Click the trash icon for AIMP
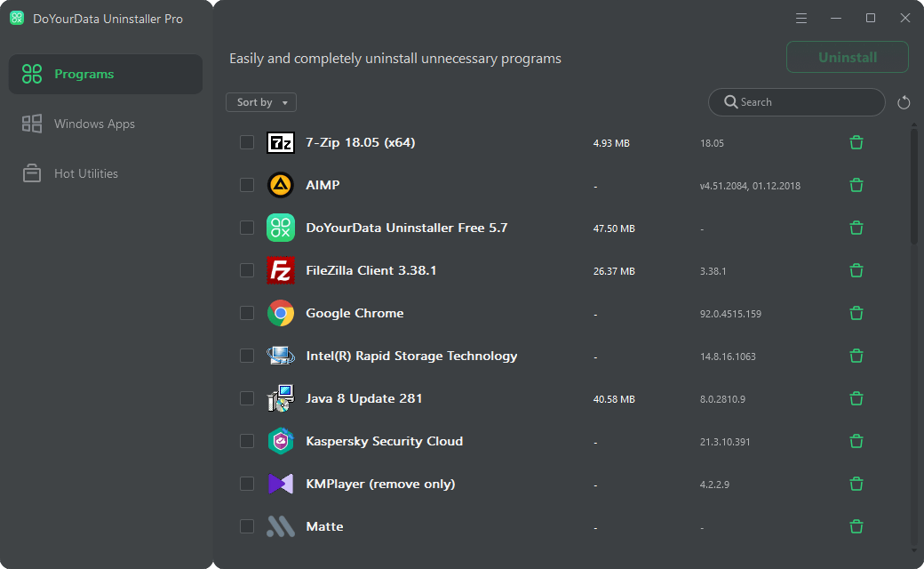The height and width of the screenshot is (569, 924). (x=856, y=185)
